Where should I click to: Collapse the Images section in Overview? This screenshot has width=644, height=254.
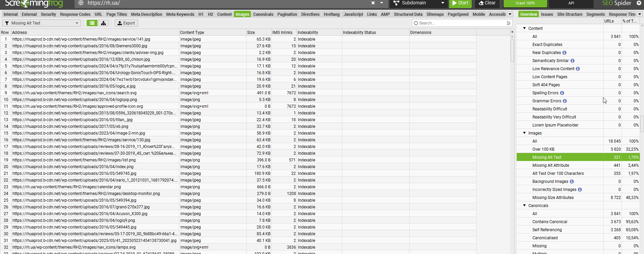click(524, 133)
